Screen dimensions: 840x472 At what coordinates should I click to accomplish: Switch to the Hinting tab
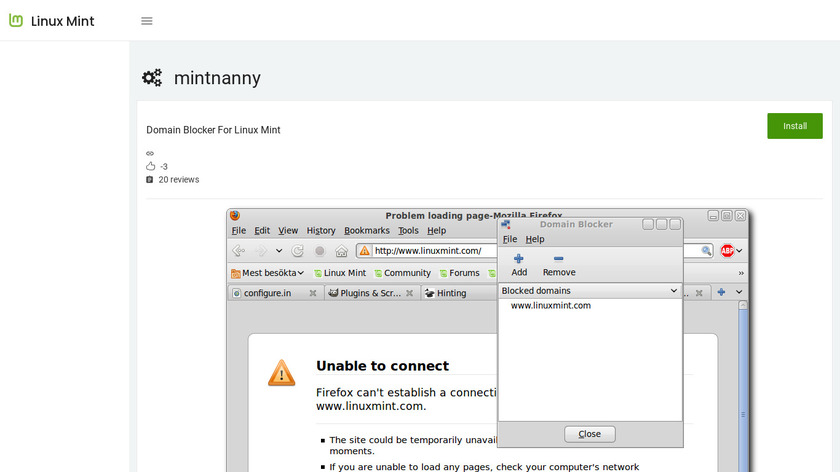click(445, 293)
